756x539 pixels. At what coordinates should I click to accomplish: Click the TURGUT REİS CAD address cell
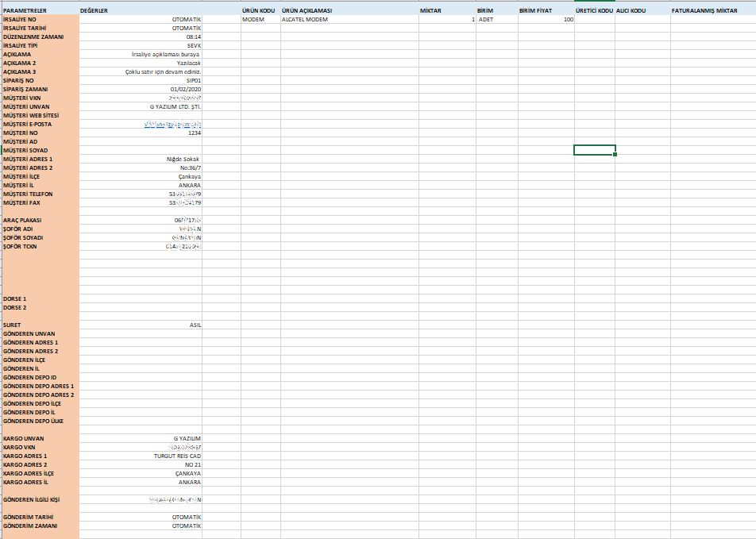[x=141, y=456]
